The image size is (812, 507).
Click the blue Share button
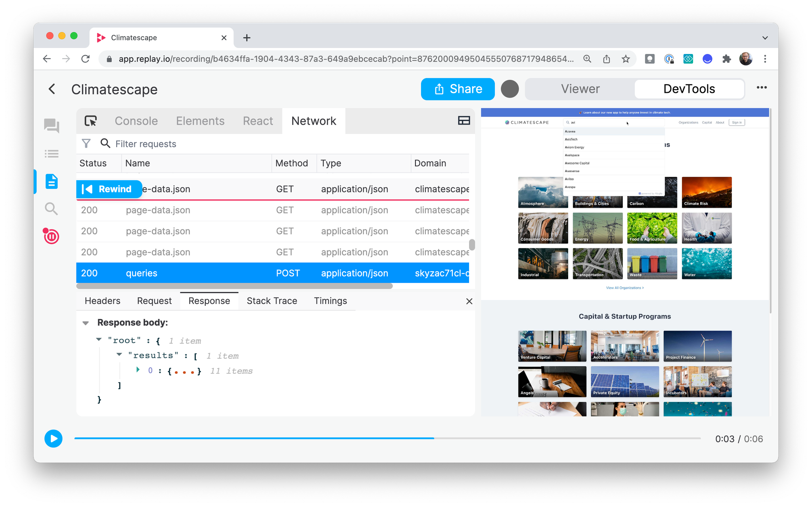coord(458,89)
